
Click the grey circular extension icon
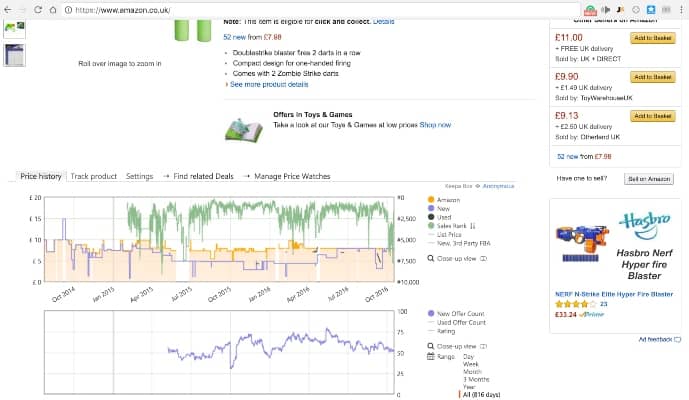[x=636, y=10]
